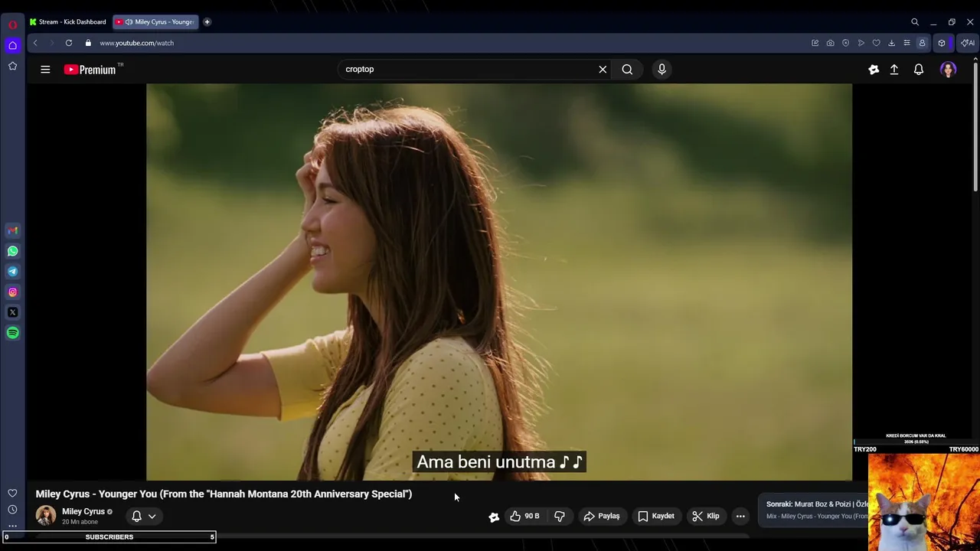This screenshot has height=551, width=980.
Task: Open the sidebar three-dots more menu
Action: [12, 526]
